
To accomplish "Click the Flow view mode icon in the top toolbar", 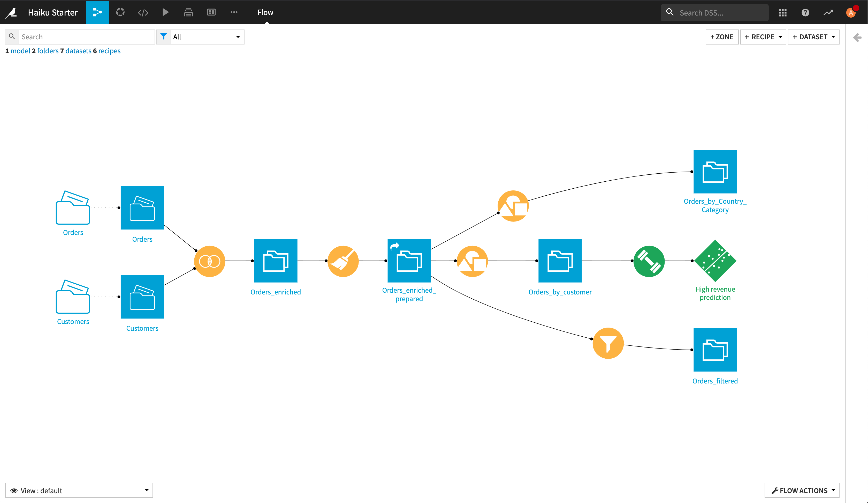I will [x=97, y=12].
